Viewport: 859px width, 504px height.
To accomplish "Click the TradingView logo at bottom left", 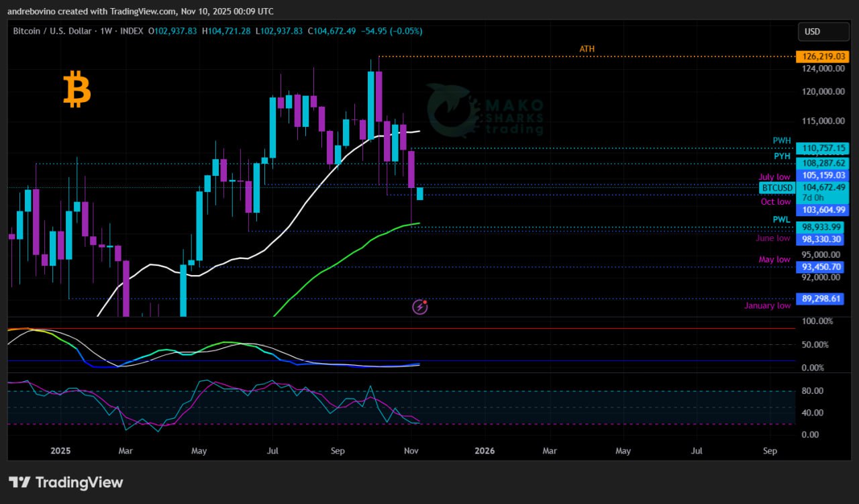I will point(66,482).
